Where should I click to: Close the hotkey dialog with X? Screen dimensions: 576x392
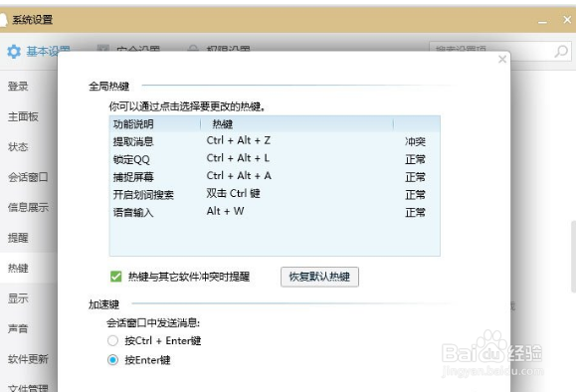[502, 59]
